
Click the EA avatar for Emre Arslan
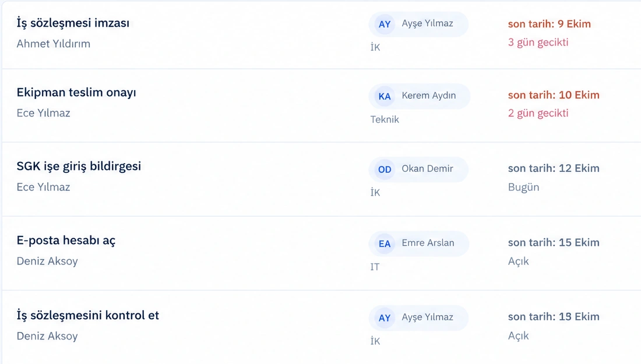point(384,244)
